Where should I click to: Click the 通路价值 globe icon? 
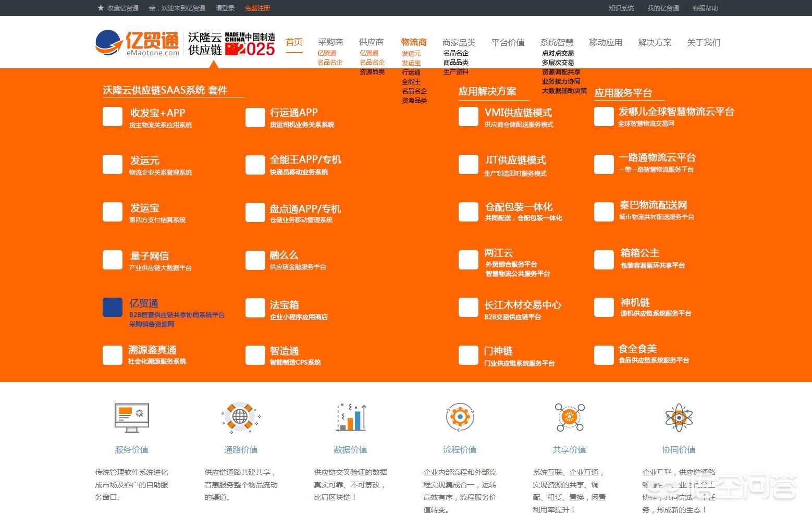(x=240, y=418)
